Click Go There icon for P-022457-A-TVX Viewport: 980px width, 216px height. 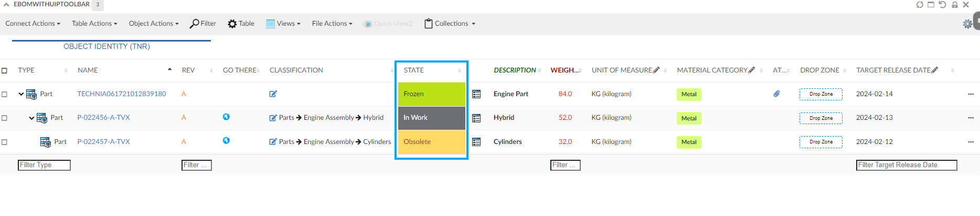coord(226,140)
